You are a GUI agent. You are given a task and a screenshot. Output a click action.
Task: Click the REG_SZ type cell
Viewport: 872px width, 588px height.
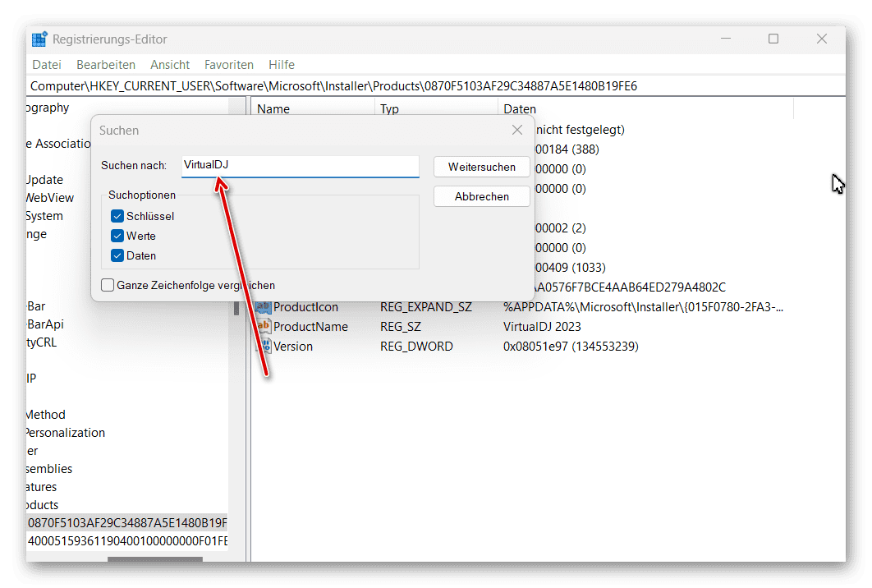pos(401,327)
